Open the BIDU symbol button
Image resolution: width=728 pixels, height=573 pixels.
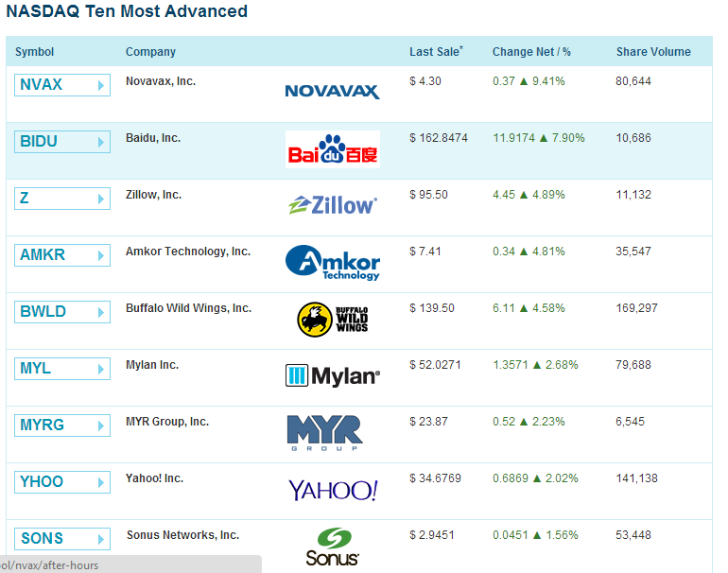(x=62, y=142)
